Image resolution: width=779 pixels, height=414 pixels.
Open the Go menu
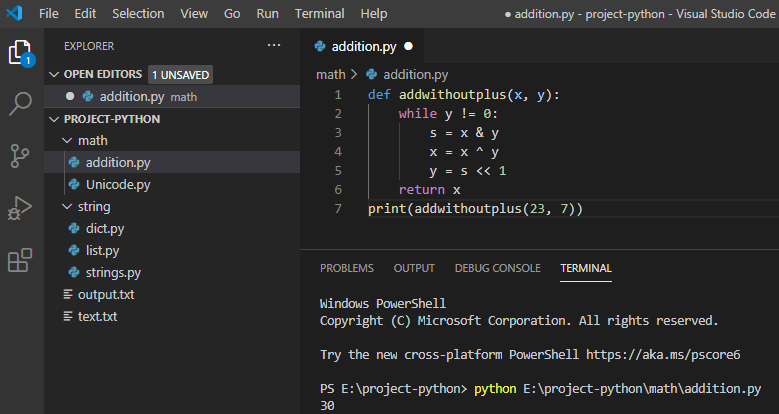(x=232, y=13)
